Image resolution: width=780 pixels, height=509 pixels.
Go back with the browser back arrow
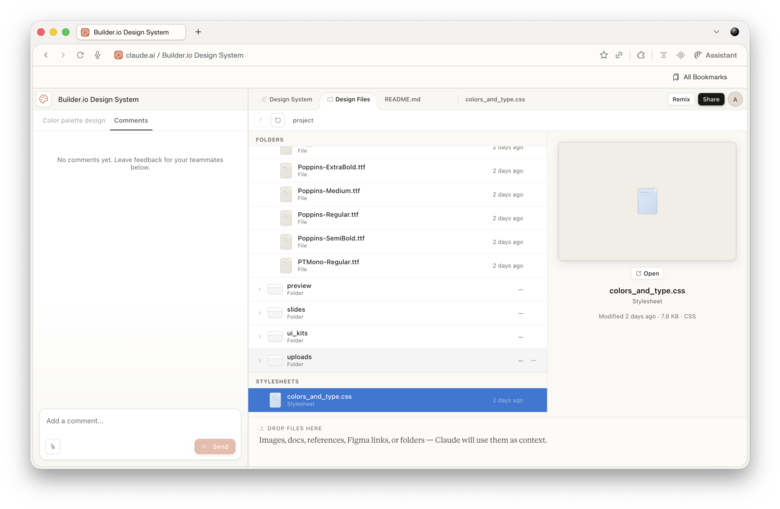(46, 55)
